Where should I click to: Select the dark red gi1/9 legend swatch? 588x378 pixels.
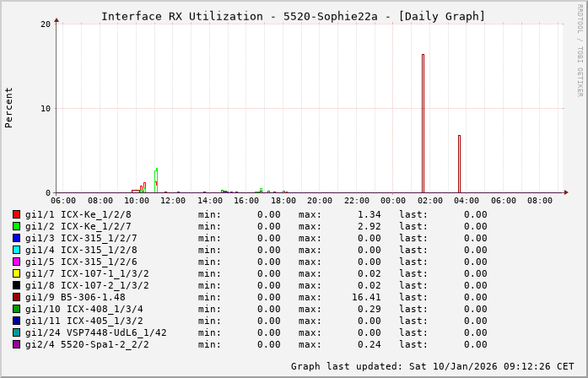coord(16,297)
